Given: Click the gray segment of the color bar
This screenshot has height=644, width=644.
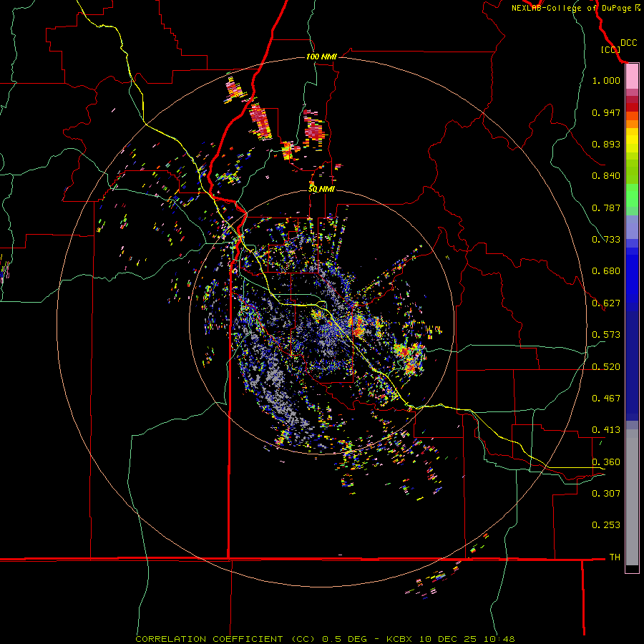Looking at the screenshot, I should (x=632, y=497).
